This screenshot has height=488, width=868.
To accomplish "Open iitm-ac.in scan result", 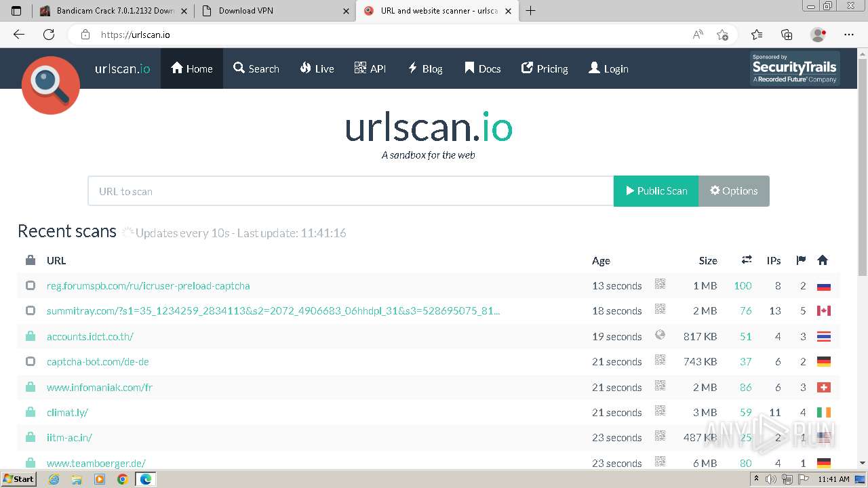I will [x=69, y=438].
